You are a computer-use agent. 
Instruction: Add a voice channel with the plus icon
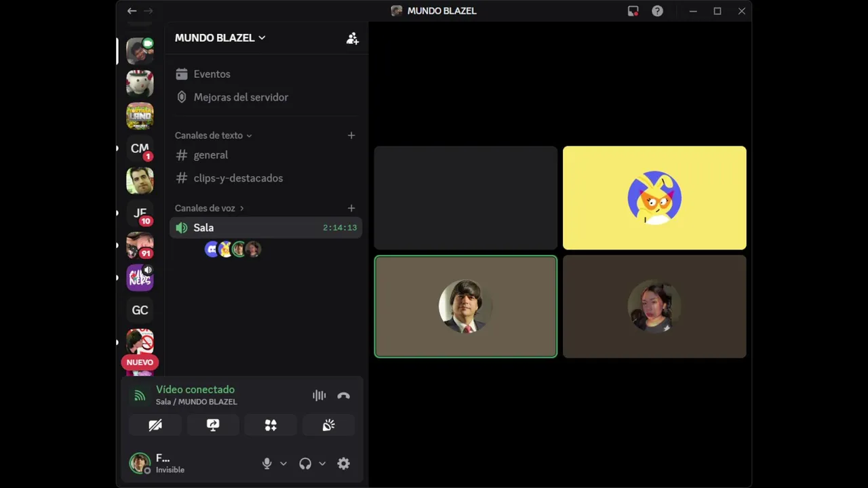pyautogui.click(x=351, y=208)
